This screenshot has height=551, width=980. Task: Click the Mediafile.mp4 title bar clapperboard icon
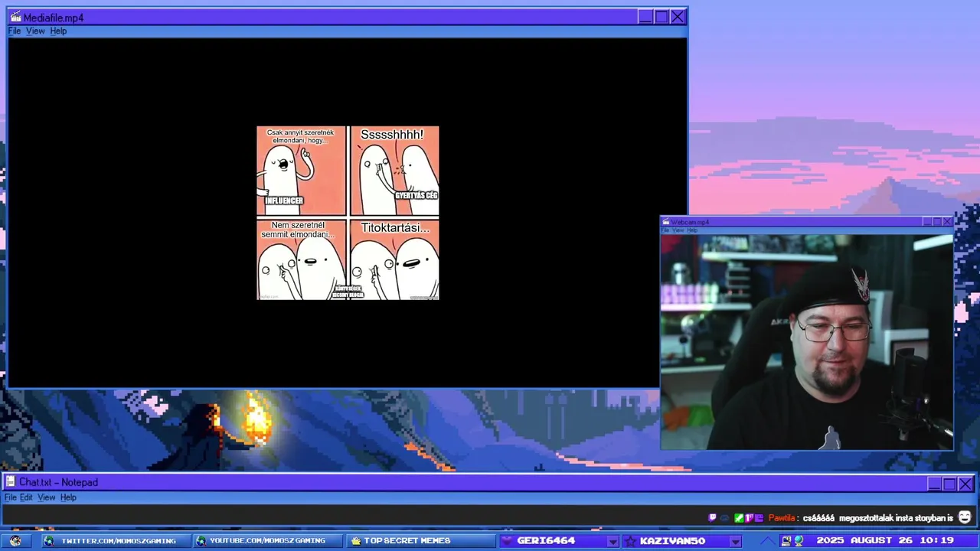[15, 17]
